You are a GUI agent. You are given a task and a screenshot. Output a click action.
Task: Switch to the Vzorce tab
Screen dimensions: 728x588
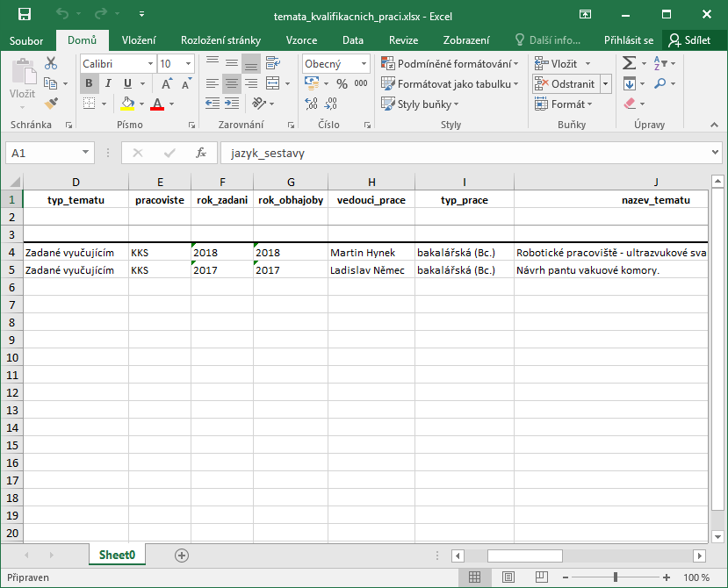tap(302, 40)
